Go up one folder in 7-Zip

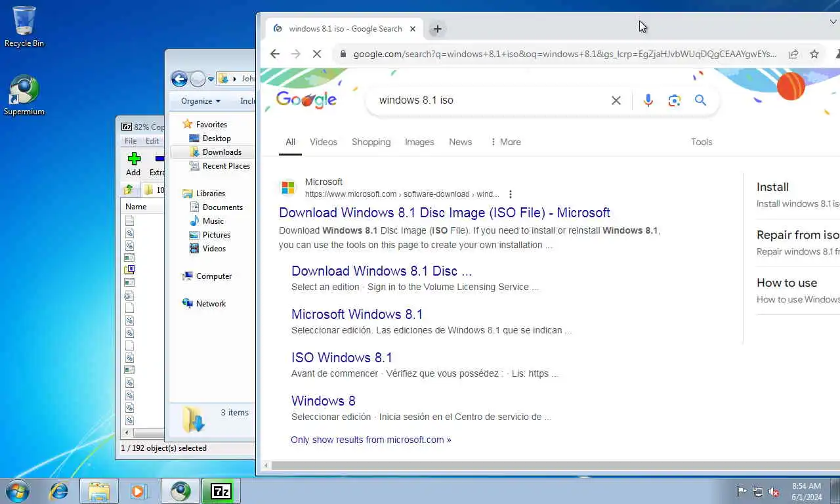click(129, 190)
